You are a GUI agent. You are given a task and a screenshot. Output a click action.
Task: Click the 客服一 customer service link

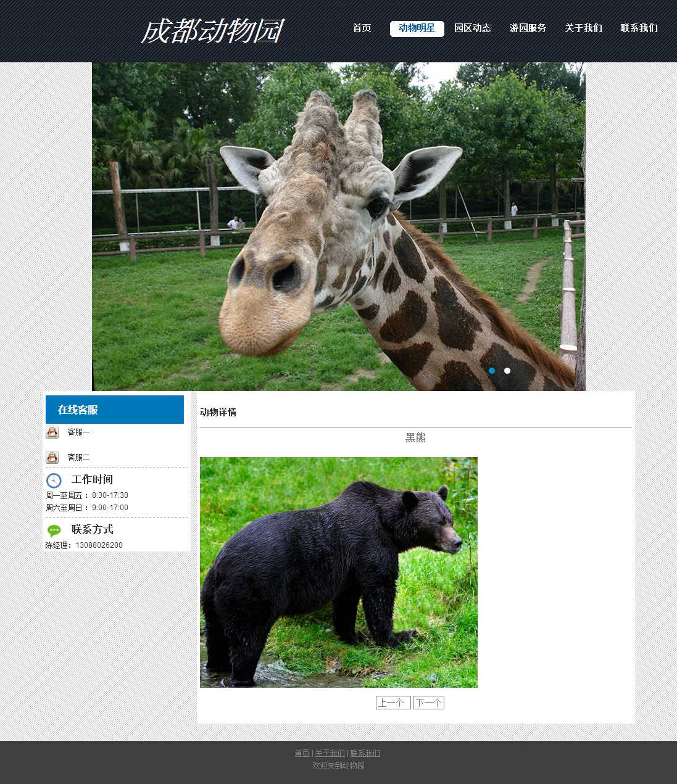coord(78,432)
